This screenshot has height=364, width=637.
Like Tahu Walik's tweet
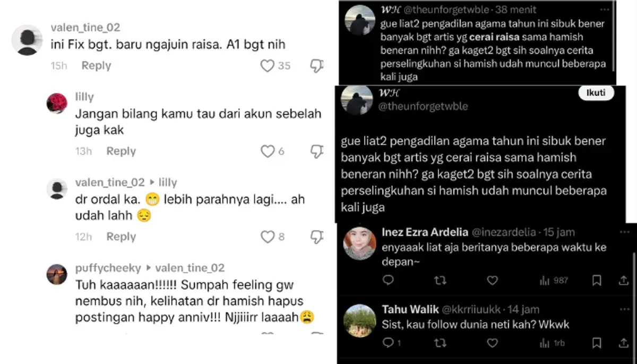tap(492, 343)
